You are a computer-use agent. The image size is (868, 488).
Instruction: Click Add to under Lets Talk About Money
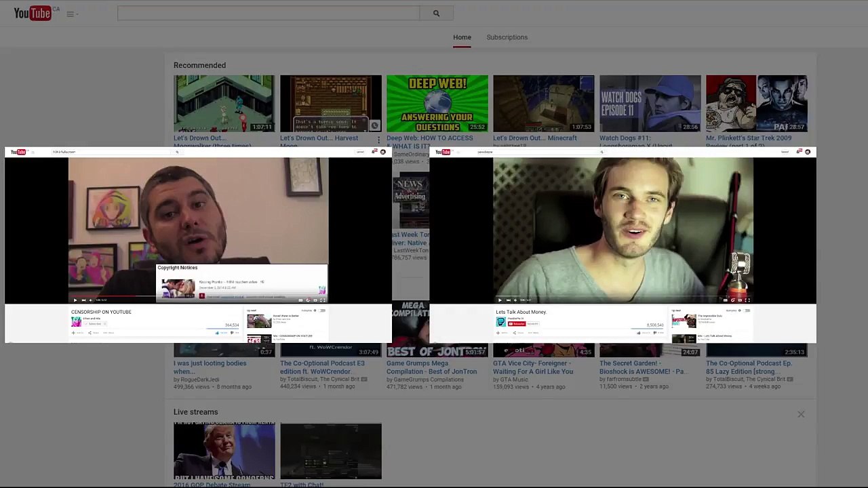(502, 333)
